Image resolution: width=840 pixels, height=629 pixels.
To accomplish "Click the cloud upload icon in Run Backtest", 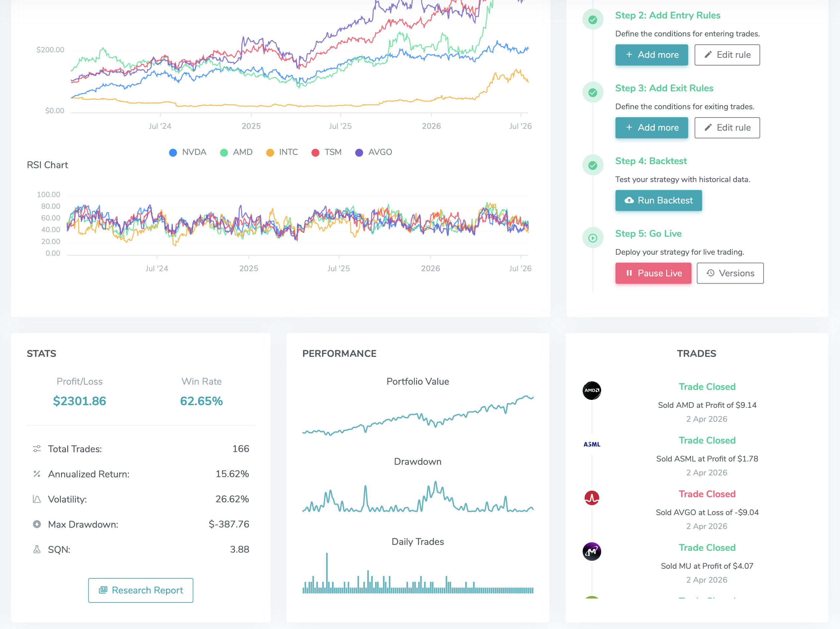I will pyautogui.click(x=629, y=200).
